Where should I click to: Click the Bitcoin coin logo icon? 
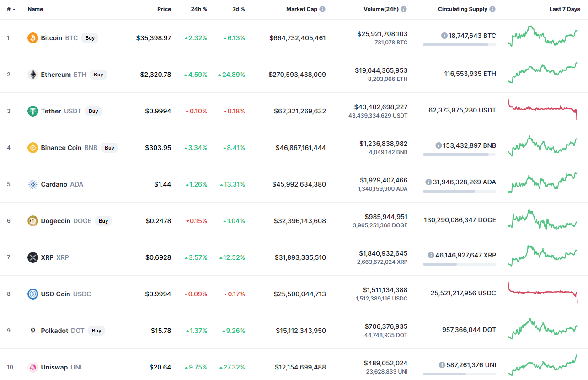(x=32, y=38)
